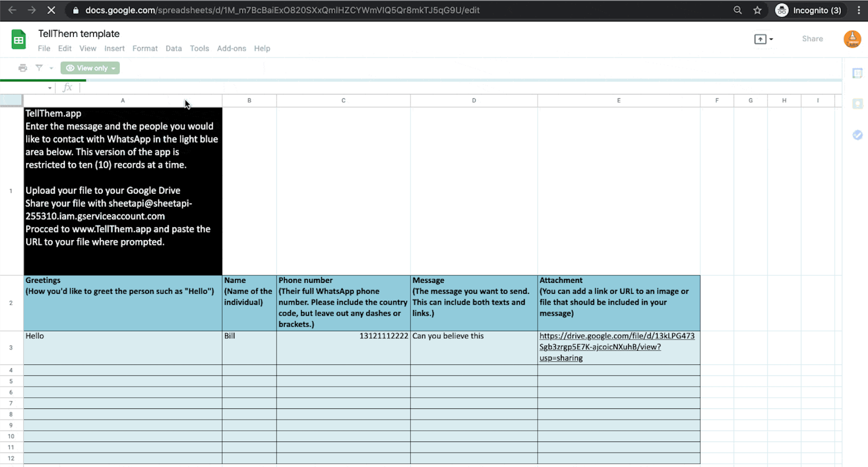
Task: Select row 1 header
Action: [x=11, y=191]
